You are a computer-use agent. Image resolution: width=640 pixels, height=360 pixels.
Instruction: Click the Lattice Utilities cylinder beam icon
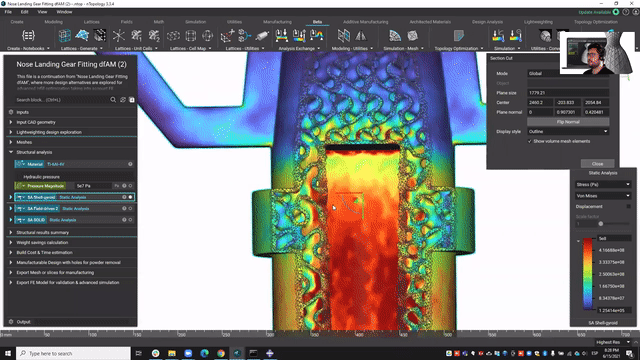pyautogui.click(x=262, y=36)
